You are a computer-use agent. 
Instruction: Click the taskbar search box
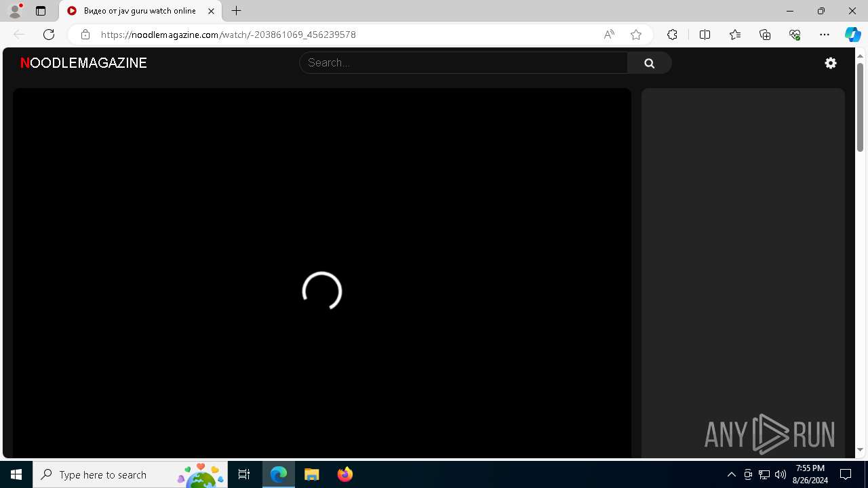pos(130,474)
